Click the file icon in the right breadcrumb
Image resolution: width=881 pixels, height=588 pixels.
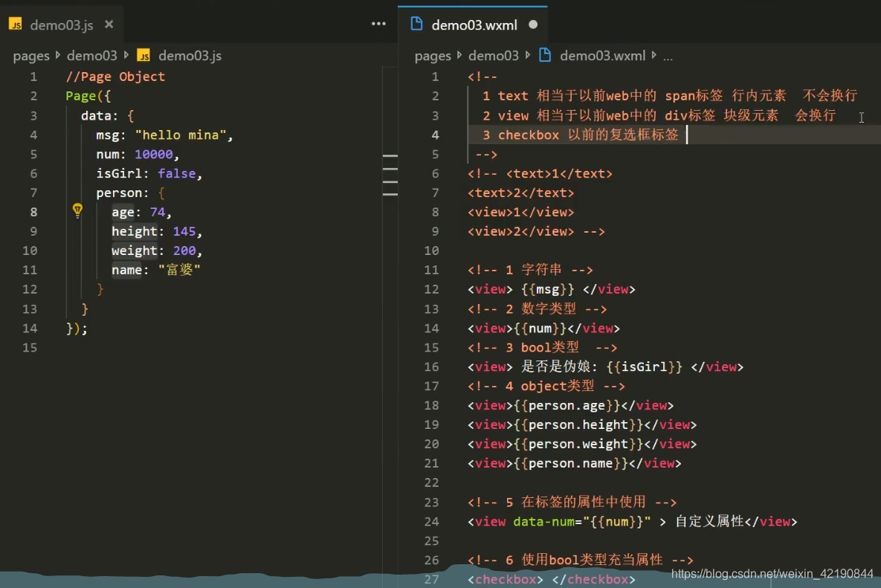545,55
